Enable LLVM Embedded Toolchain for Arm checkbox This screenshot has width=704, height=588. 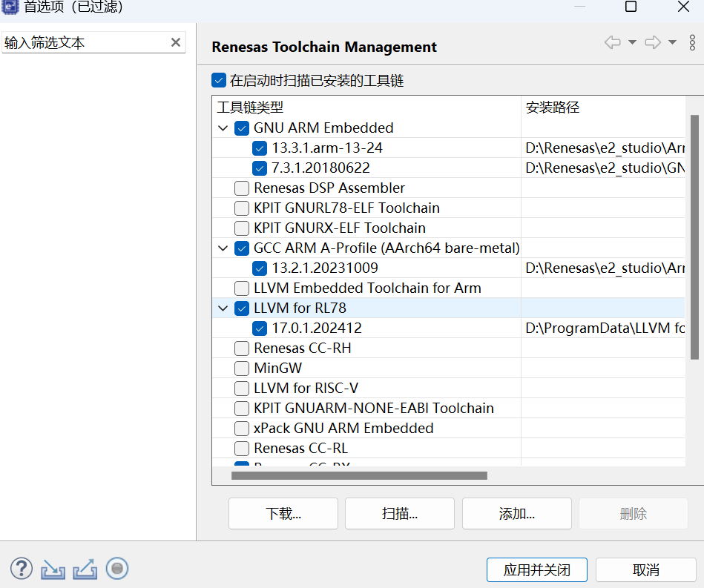[x=242, y=288]
